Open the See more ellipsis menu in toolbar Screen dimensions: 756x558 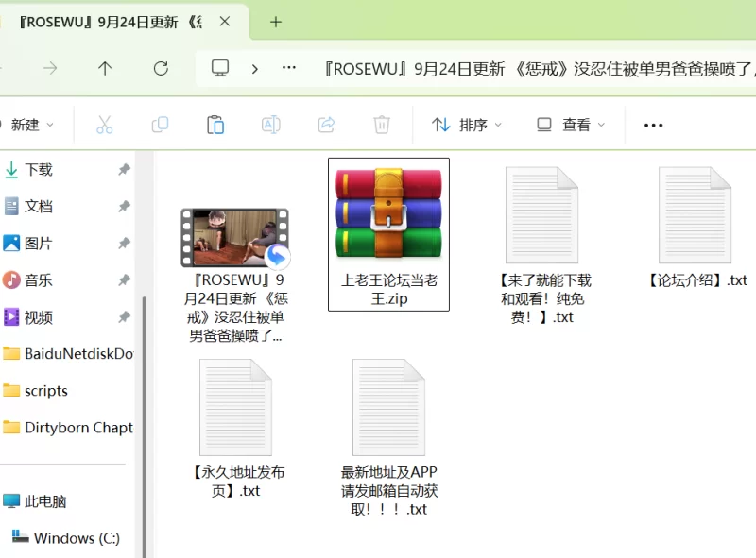653,125
